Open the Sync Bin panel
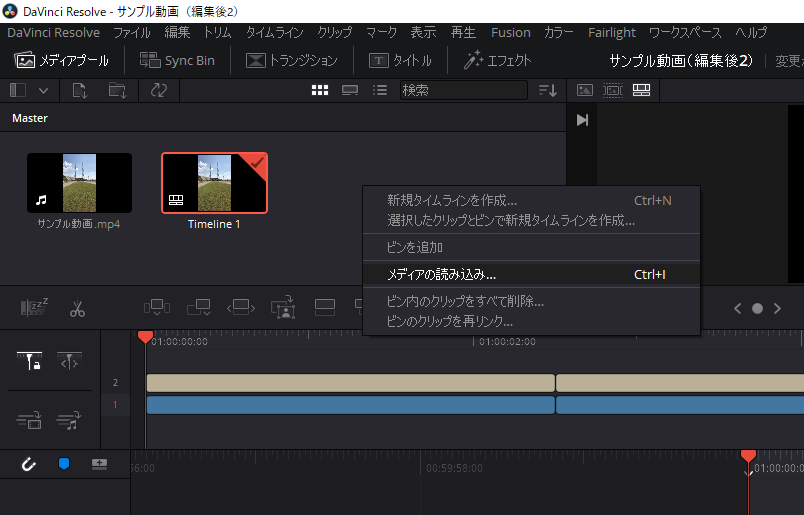This screenshot has height=515, width=804. point(177,61)
